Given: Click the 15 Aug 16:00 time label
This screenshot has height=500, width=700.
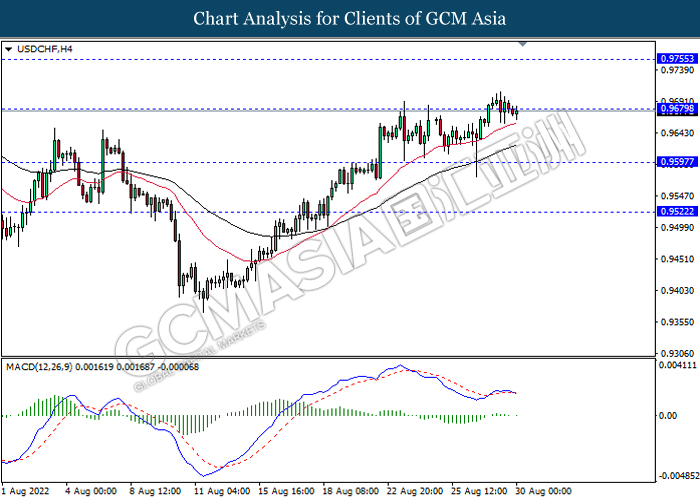Looking at the screenshot, I should (x=286, y=491).
